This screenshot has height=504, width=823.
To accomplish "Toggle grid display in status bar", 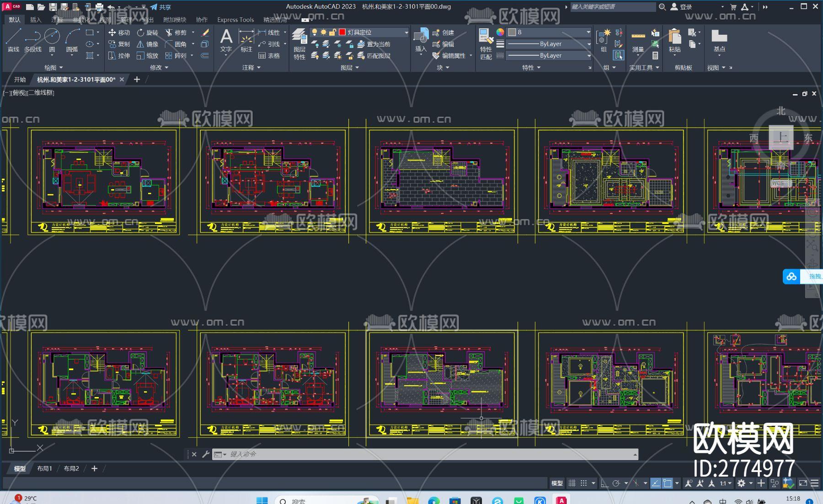I will pos(572,483).
